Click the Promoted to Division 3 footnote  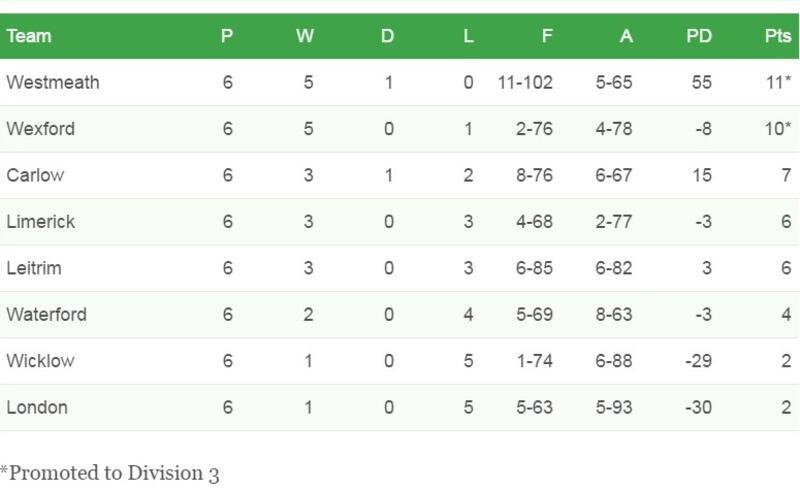pos(110,473)
